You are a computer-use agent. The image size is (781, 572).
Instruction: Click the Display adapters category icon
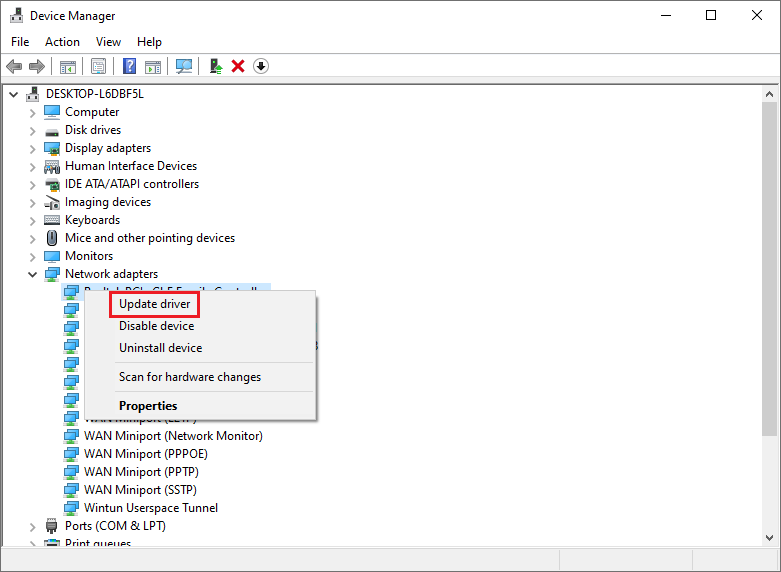[52, 148]
